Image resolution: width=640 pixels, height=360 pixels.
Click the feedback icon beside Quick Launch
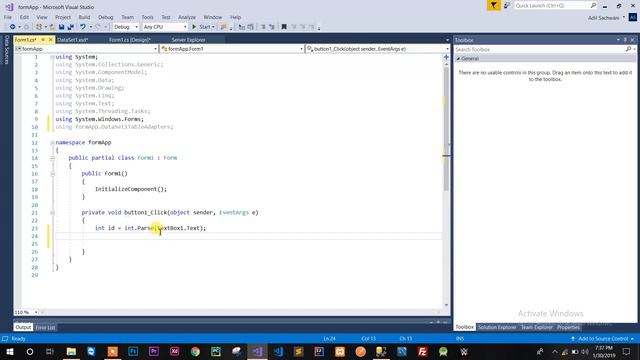click(x=507, y=5)
